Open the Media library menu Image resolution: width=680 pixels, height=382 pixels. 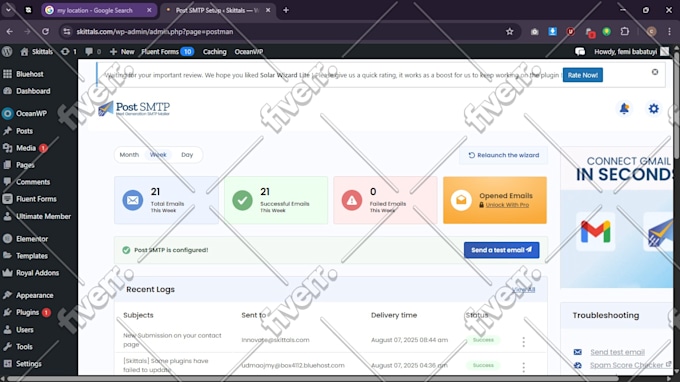click(x=26, y=148)
